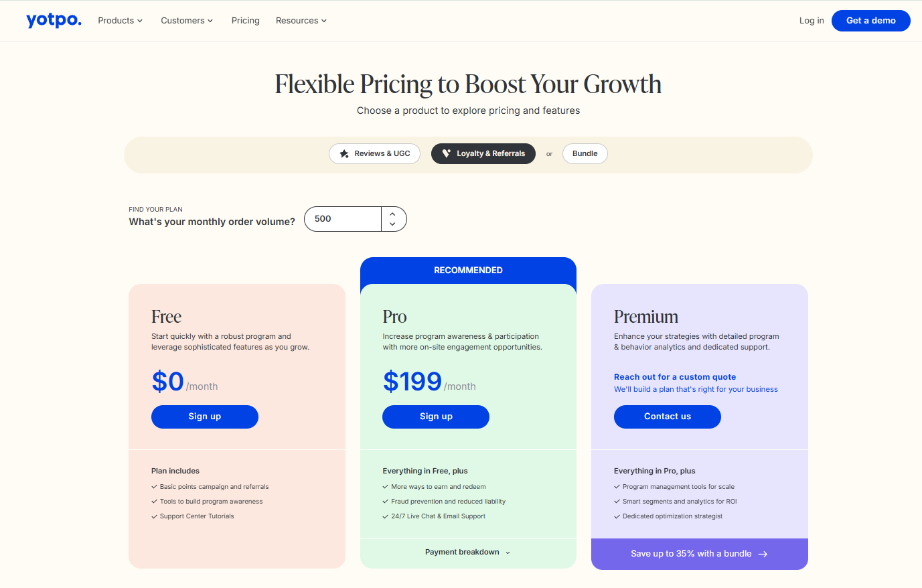Select the Loyalty & Referrals option
Screen dimensions: 922x588
pos(483,153)
